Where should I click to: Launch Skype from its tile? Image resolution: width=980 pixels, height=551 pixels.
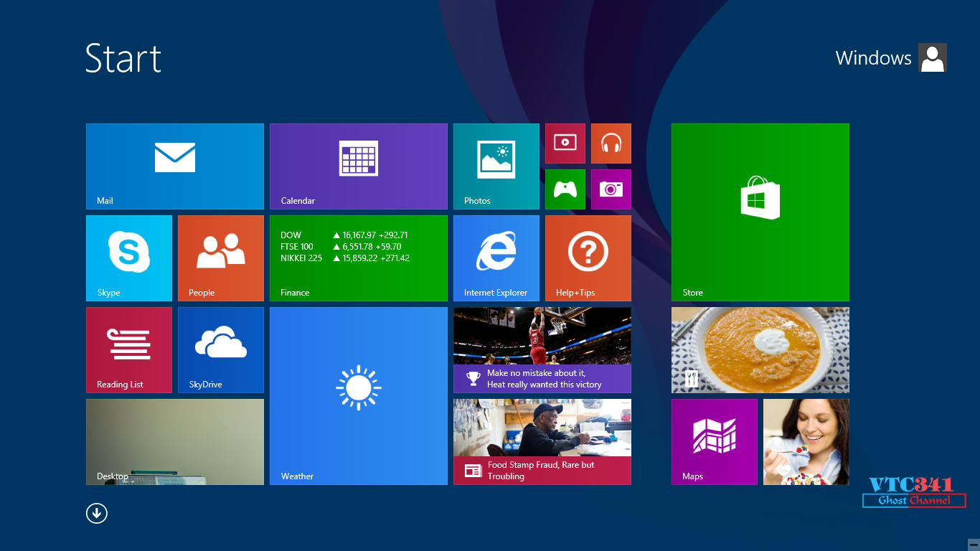(x=129, y=258)
